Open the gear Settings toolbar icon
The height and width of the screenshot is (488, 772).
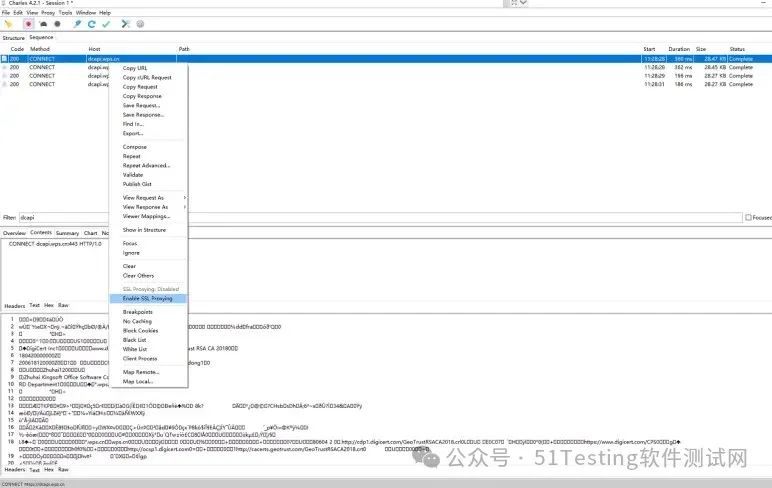coord(140,24)
